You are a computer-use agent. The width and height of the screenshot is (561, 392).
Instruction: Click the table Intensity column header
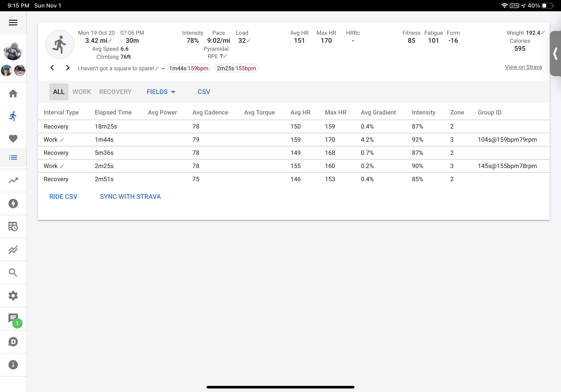[x=423, y=112]
